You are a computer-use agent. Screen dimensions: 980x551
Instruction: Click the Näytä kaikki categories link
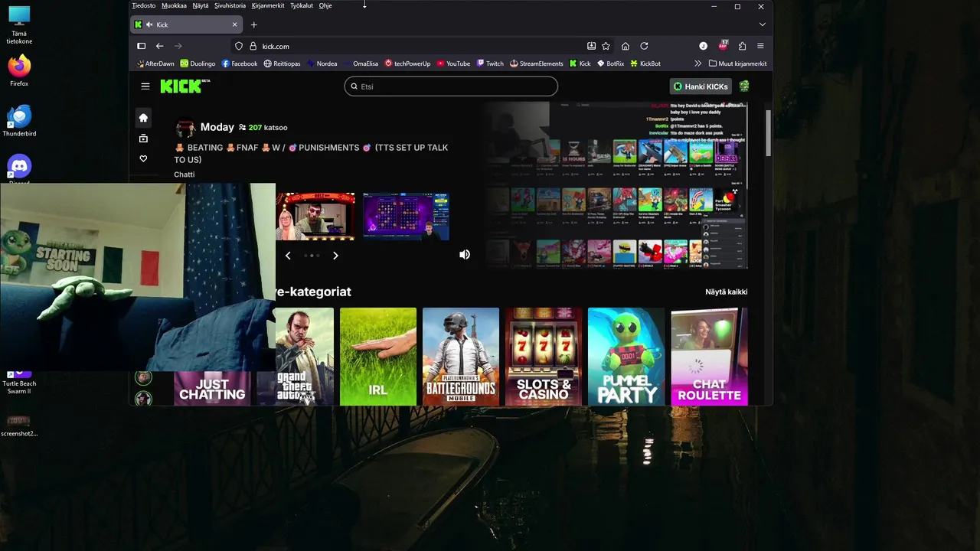(x=727, y=292)
